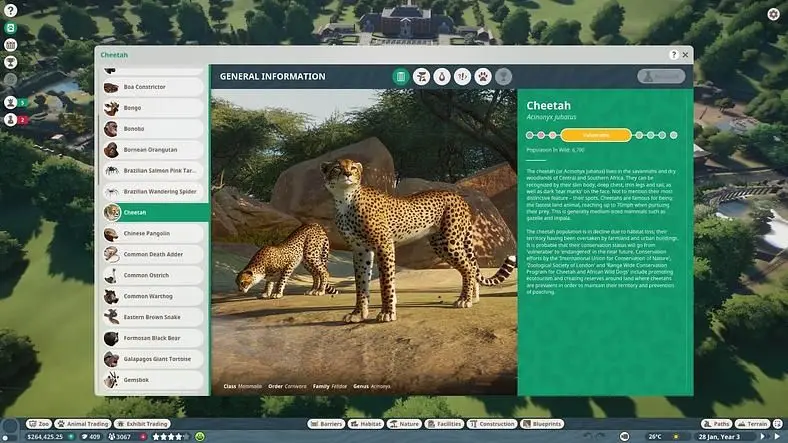Image resolution: width=788 pixels, height=443 pixels.
Task: Click the Common Warthog thumbnail icon
Action: (111, 296)
